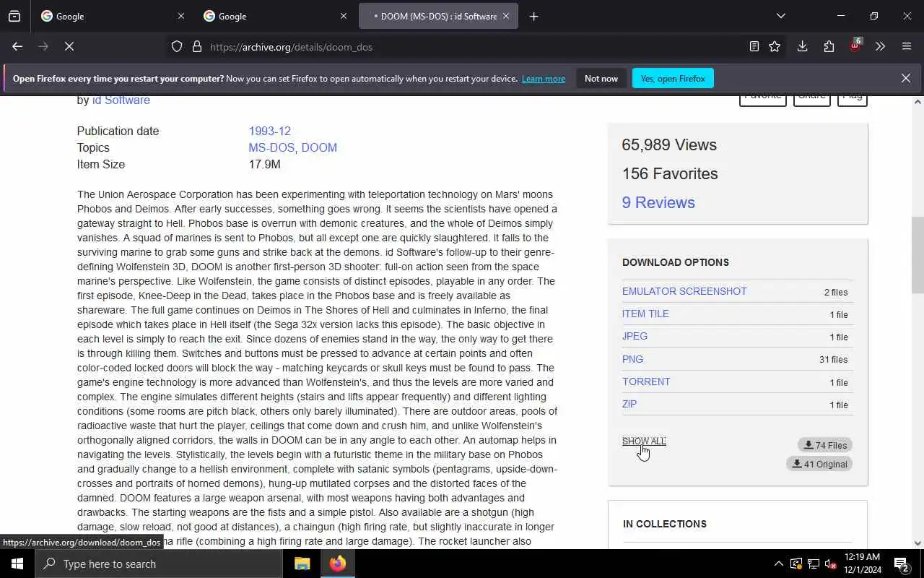
Task: Select the '156 Favorites' text
Action: (670, 173)
